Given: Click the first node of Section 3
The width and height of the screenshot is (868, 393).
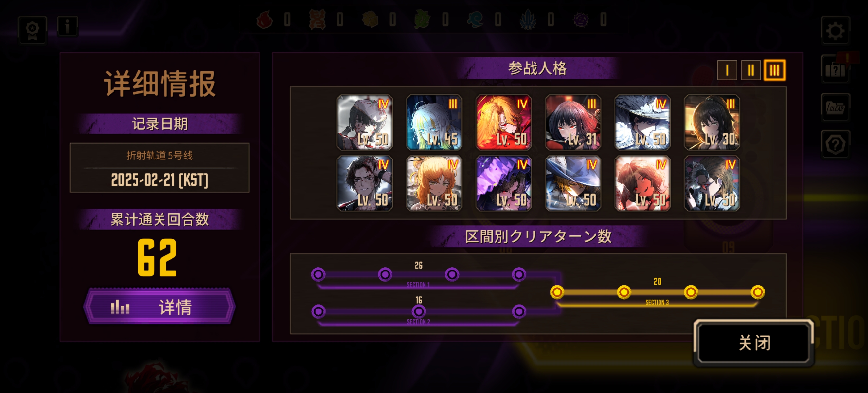Looking at the screenshot, I should (557, 292).
